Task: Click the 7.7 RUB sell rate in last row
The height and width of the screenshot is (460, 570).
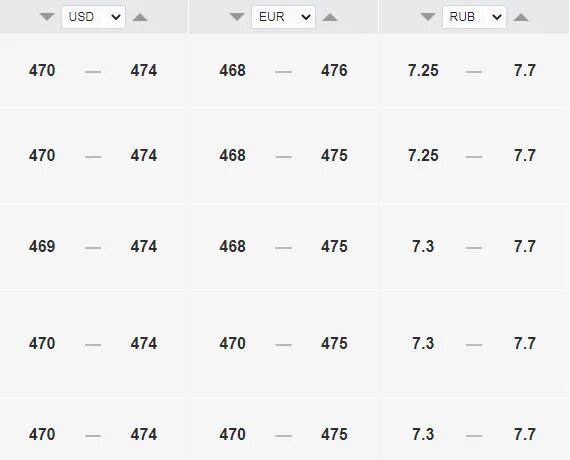Action: click(x=525, y=435)
